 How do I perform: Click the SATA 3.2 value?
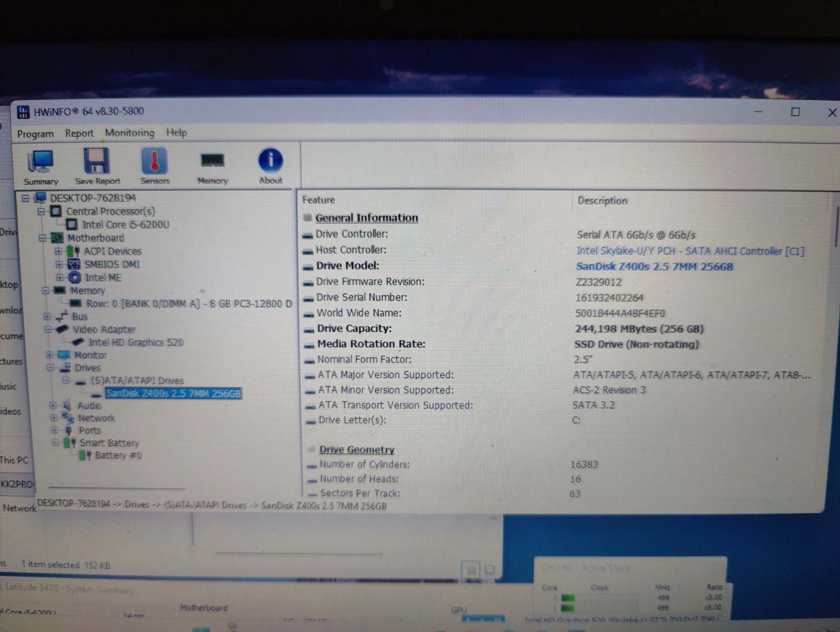coord(593,405)
